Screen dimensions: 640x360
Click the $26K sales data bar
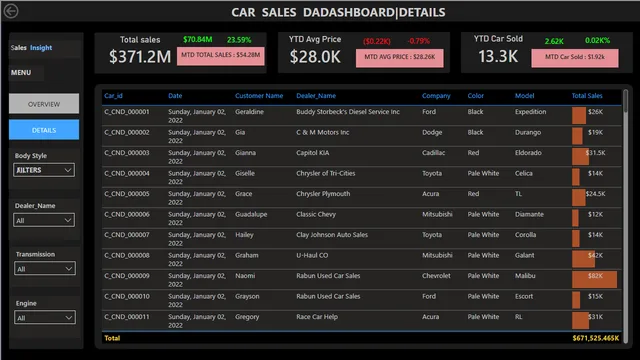pos(579,116)
